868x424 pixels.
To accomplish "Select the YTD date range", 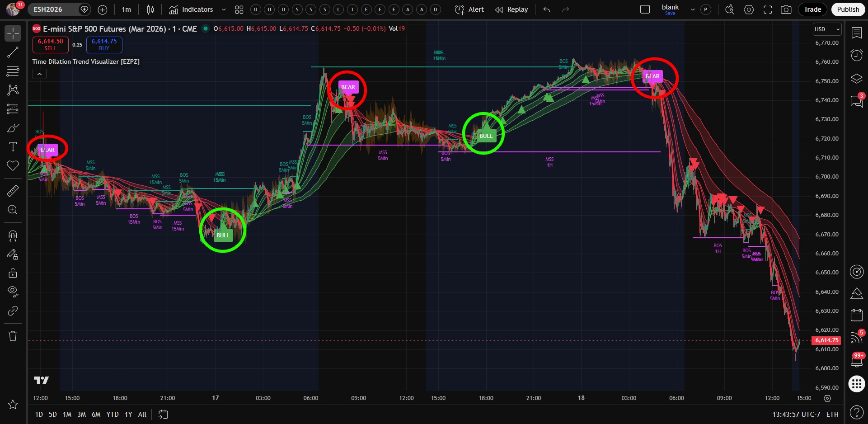I will pyautogui.click(x=112, y=414).
